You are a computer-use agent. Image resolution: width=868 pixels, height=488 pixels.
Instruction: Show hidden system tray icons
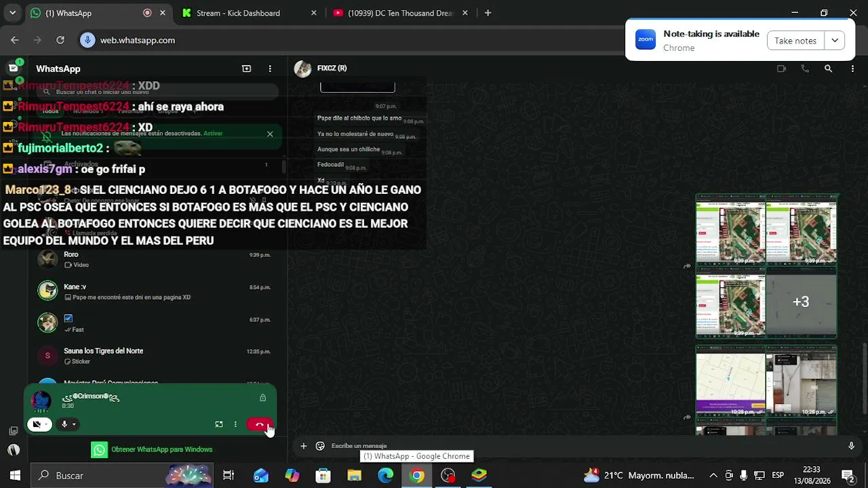713,476
